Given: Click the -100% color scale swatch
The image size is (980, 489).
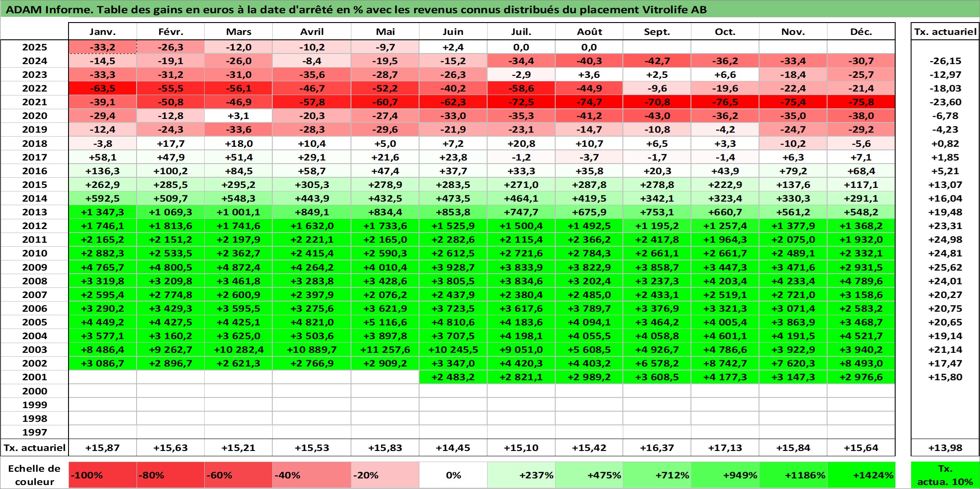Looking at the screenshot, I should pos(103,475).
